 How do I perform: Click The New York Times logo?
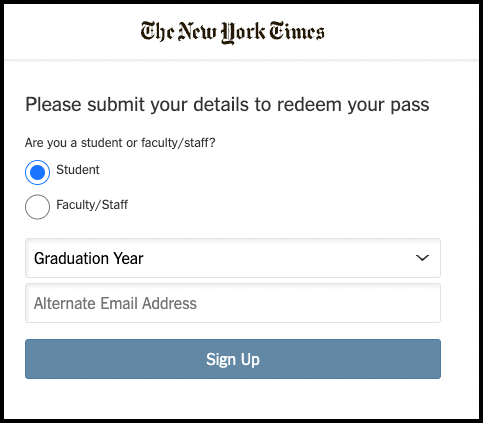pos(232,32)
